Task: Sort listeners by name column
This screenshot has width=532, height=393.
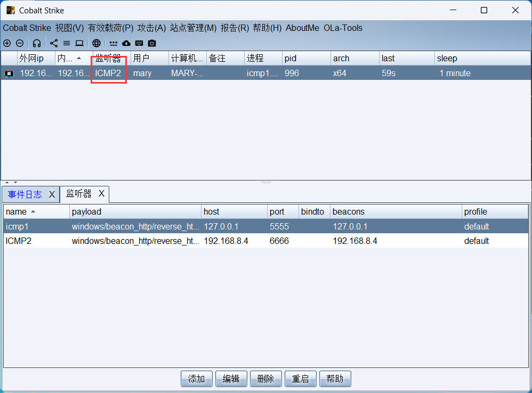Action: (x=36, y=212)
